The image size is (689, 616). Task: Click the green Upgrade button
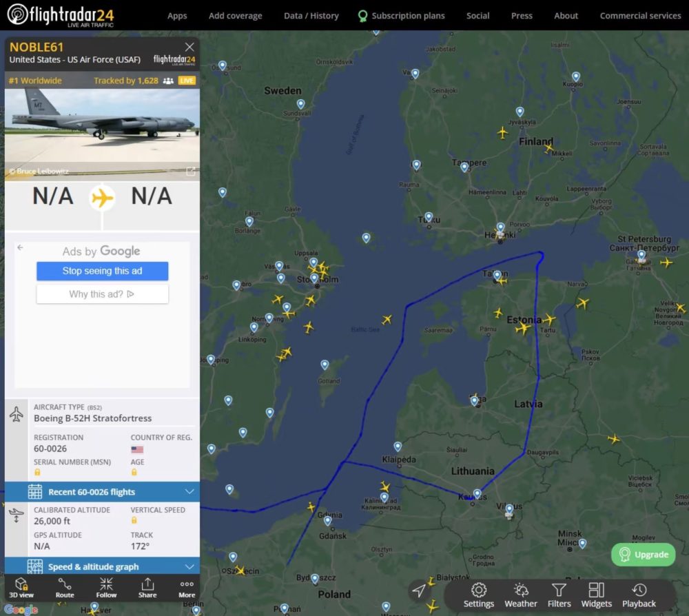pos(644,555)
